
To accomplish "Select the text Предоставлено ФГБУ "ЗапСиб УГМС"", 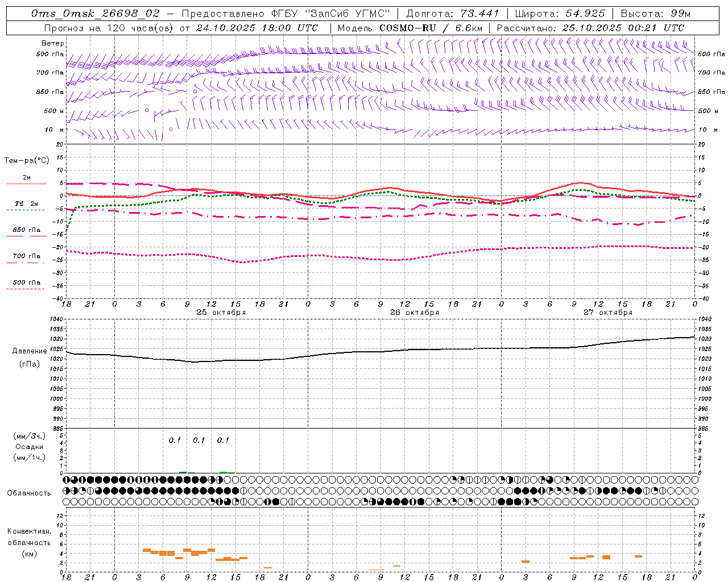I will (286, 14).
